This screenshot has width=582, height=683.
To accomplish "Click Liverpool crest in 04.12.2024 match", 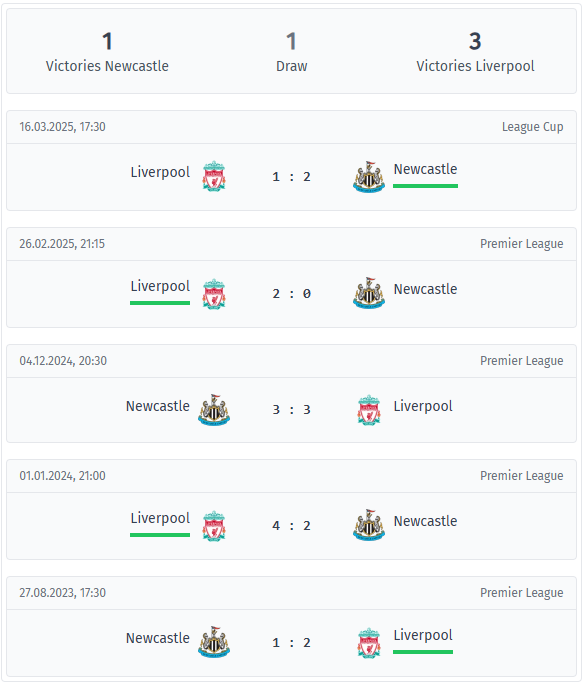I will [369, 410].
